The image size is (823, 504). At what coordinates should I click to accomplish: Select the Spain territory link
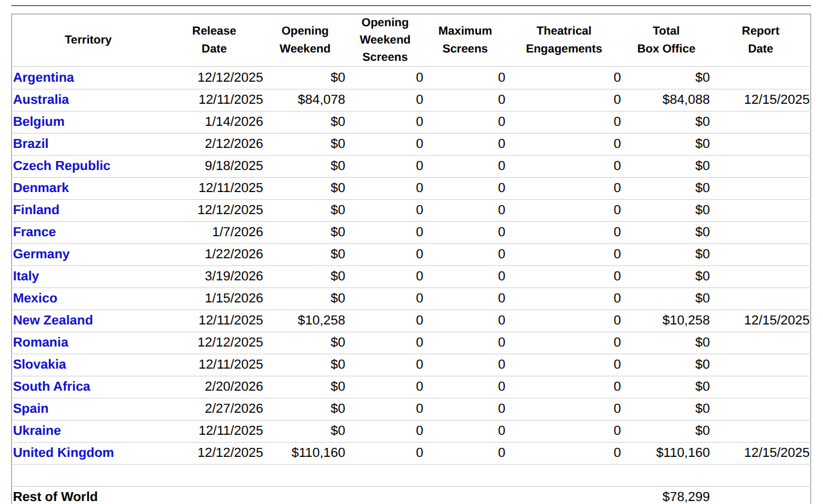[x=31, y=409]
